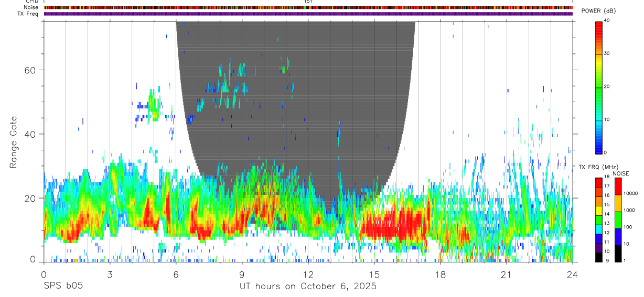
Task: Click the 1000 label in NOISE legend
Action: tap(629, 210)
